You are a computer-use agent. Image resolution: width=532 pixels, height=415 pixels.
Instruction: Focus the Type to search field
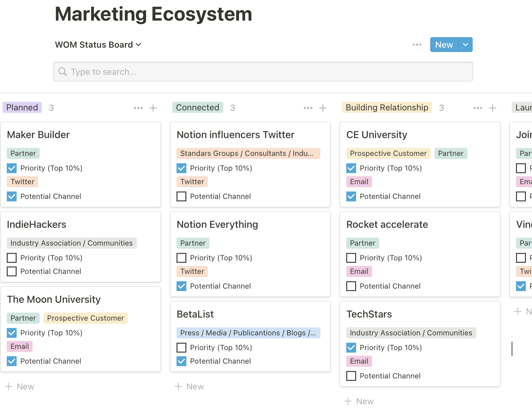(x=263, y=72)
